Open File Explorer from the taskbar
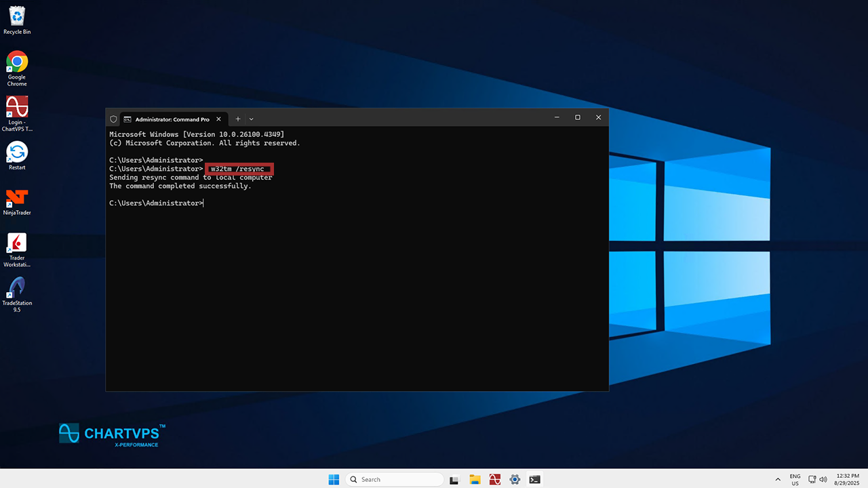This screenshot has height=488, width=868. pyautogui.click(x=475, y=479)
